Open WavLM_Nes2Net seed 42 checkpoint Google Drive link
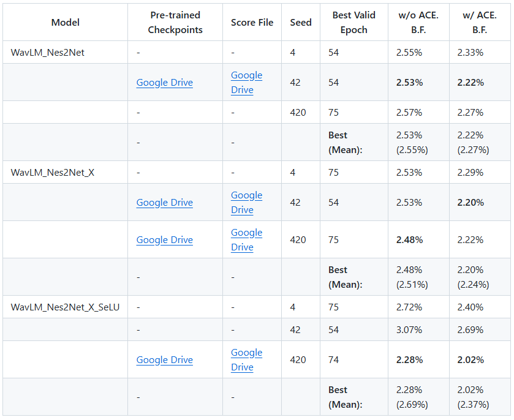Image resolution: width=514 pixels, height=420 pixels. (x=164, y=83)
